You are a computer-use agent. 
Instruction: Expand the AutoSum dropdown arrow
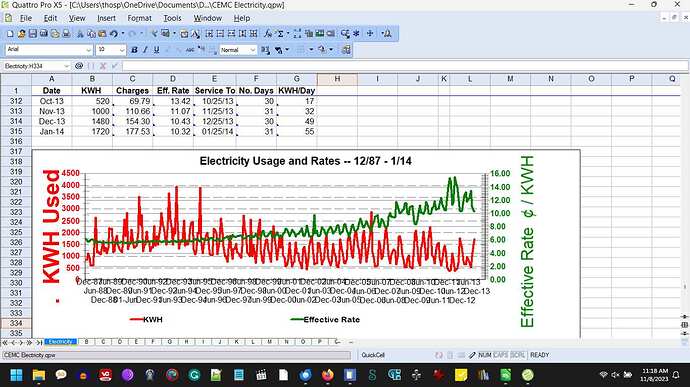(x=288, y=33)
